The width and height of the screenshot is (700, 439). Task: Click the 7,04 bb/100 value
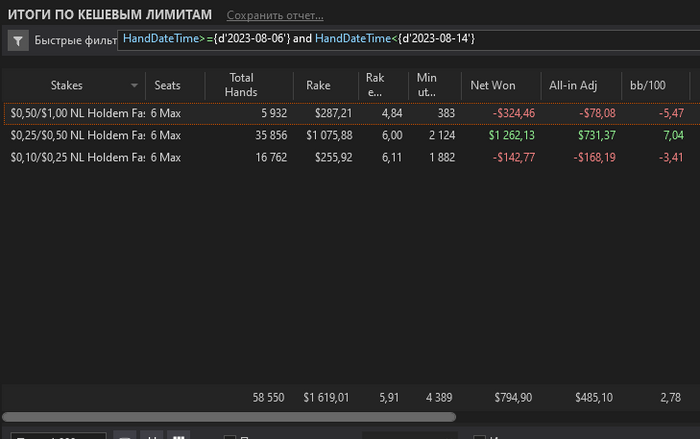674,135
